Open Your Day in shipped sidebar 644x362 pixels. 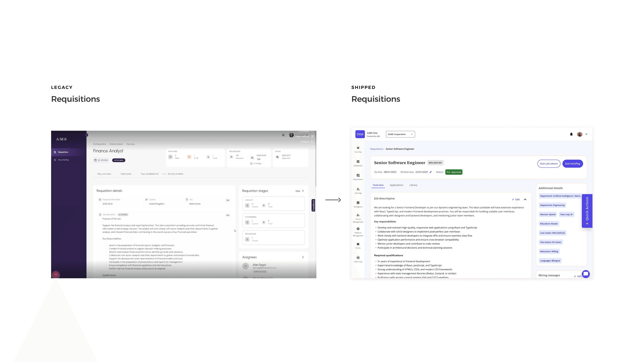(x=358, y=149)
